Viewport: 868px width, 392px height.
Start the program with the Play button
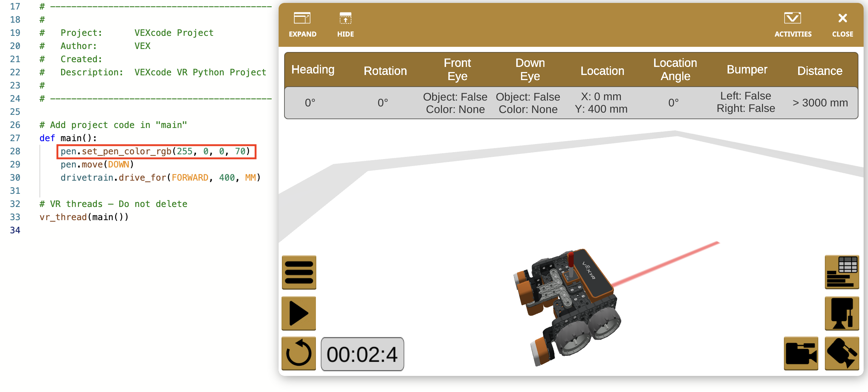coord(298,313)
